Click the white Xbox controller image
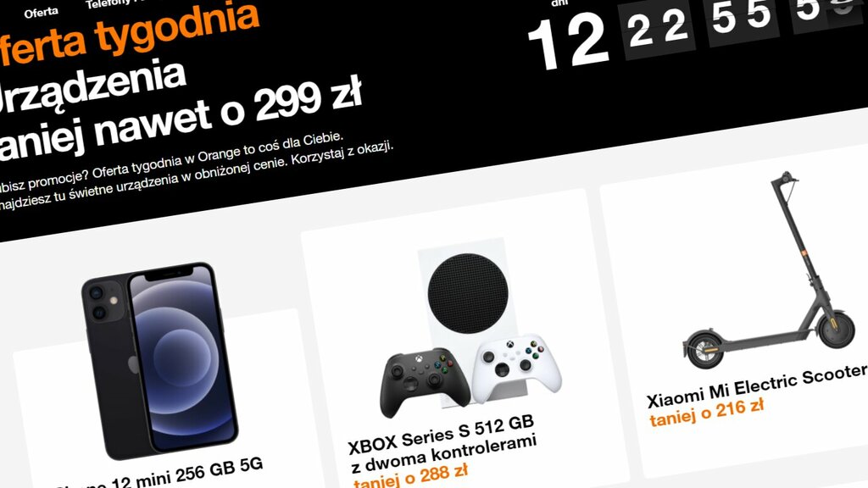The width and height of the screenshot is (868, 488). (516, 366)
